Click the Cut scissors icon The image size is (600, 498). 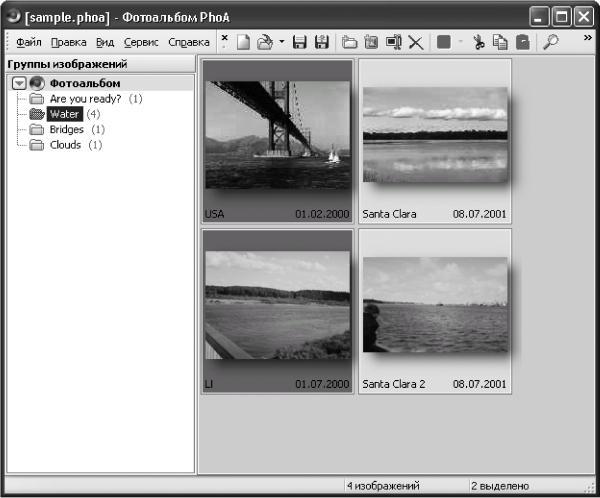tap(479, 42)
